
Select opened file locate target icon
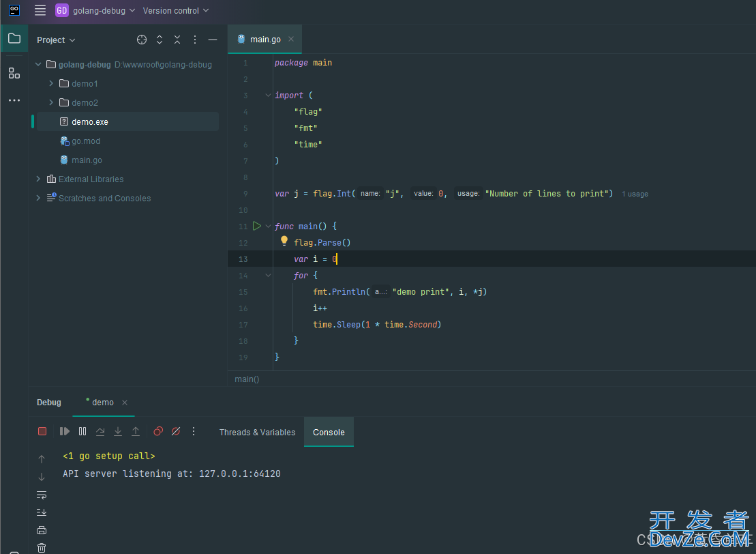point(141,40)
